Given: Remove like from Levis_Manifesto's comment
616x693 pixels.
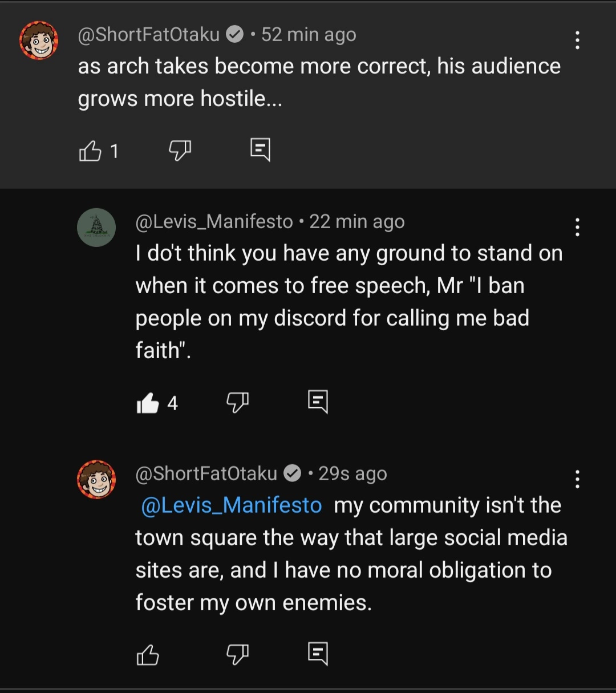Looking at the screenshot, I should coord(148,403).
